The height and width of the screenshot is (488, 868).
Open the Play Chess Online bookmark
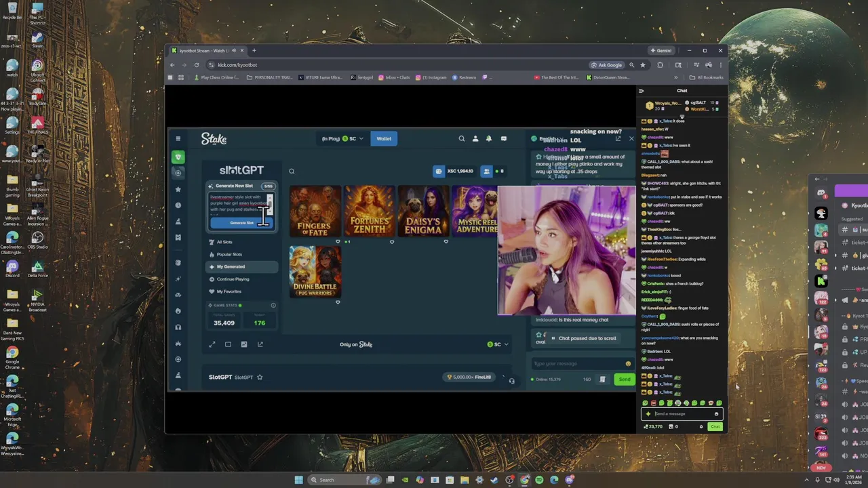click(x=216, y=77)
